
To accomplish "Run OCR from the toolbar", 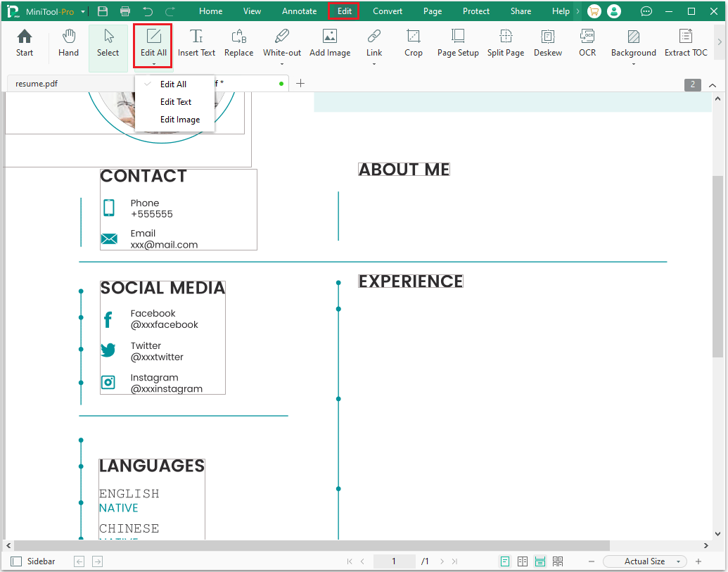I will coord(587,44).
